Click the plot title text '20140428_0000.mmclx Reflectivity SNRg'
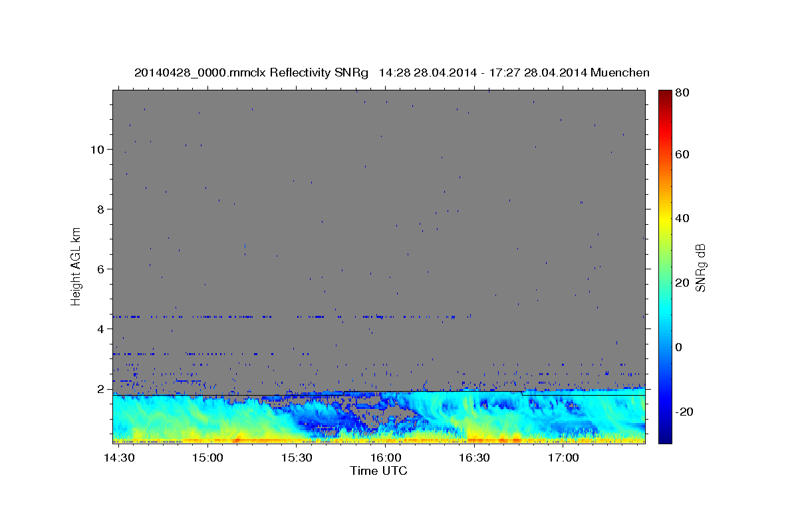 [253, 72]
